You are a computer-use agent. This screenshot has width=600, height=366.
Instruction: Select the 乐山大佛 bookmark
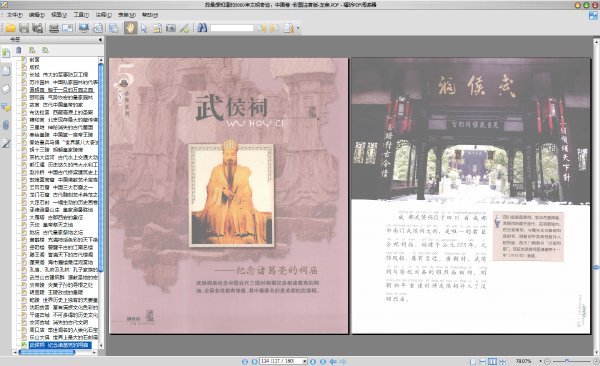(x=64, y=337)
